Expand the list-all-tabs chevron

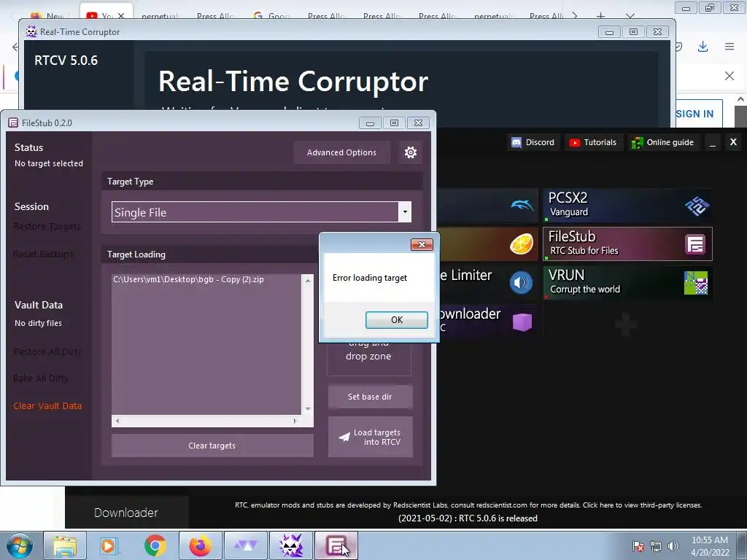[630, 16]
